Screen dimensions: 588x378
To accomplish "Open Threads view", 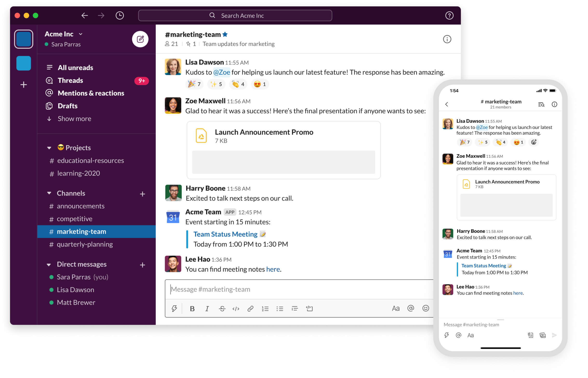I will [x=70, y=80].
